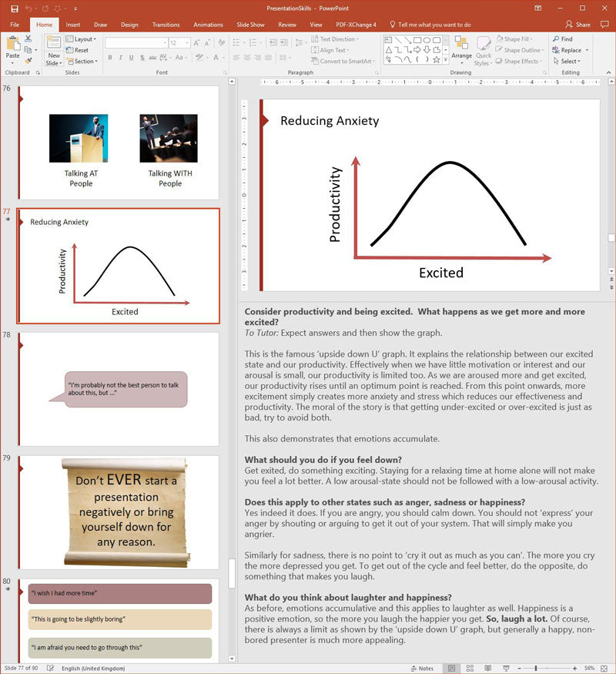Click the Paste clipboard icon
616x674 pixels.
tap(13, 44)
